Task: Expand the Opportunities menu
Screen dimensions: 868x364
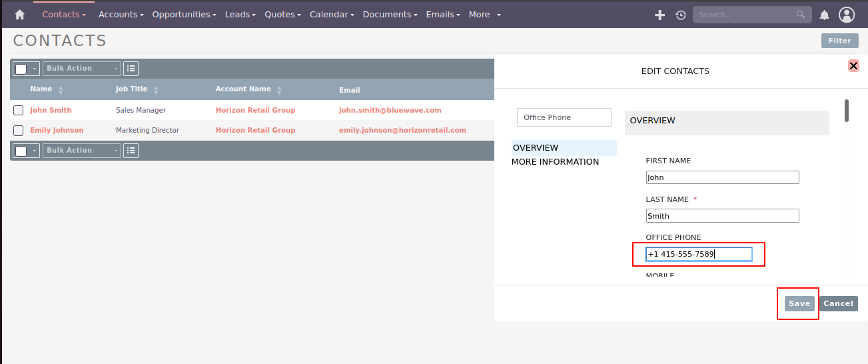Action: [185, 14]
